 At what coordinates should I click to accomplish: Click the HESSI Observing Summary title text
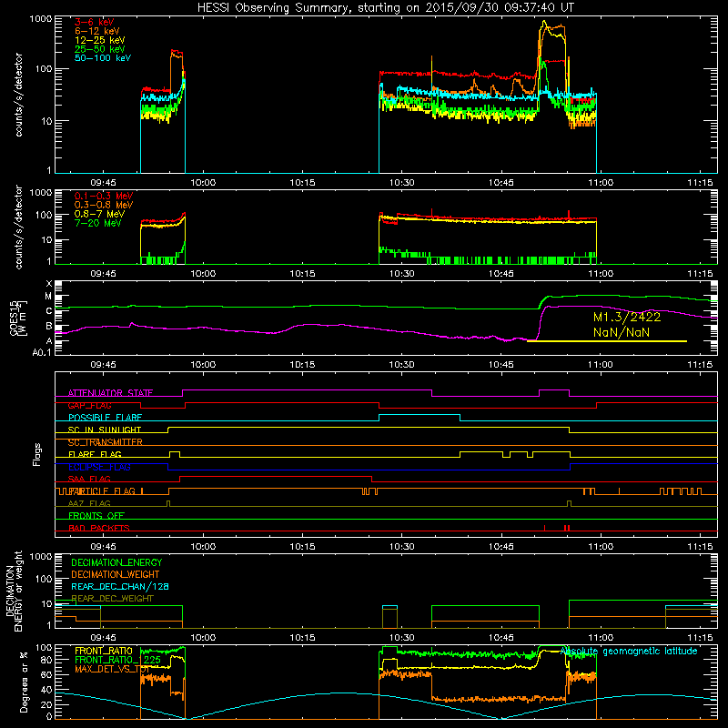[x=385, y=8]
